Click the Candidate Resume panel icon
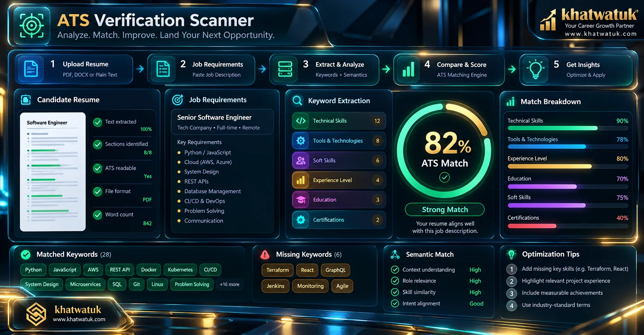This screenshot has width=644, height=335. [x=26, y=100]
